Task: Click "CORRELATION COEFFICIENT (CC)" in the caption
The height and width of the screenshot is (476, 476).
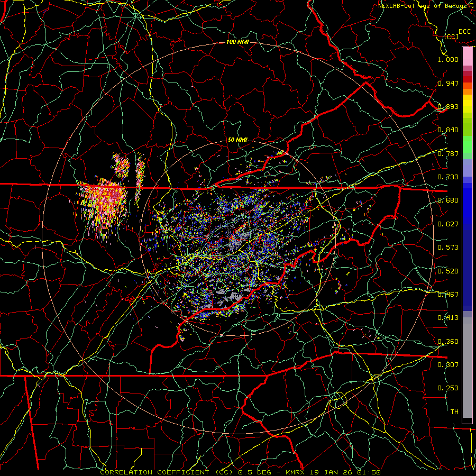Action: pyautogui.click(x=167, y=472)
